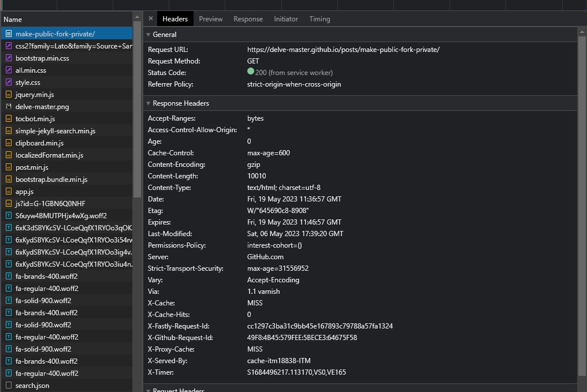Switch to the Headers tab
The image size is (587, 392).
tap(175, 18)
